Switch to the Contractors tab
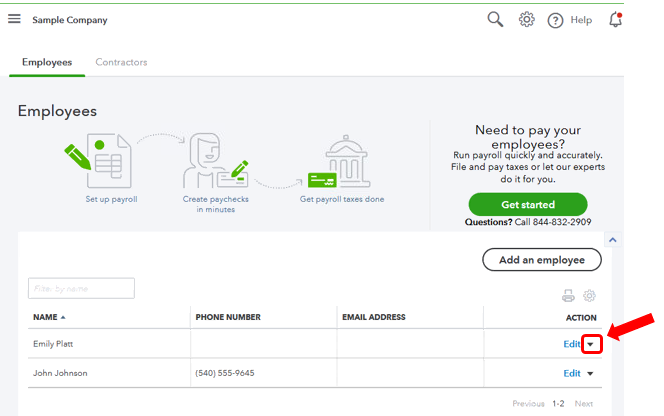 (121, 62)
